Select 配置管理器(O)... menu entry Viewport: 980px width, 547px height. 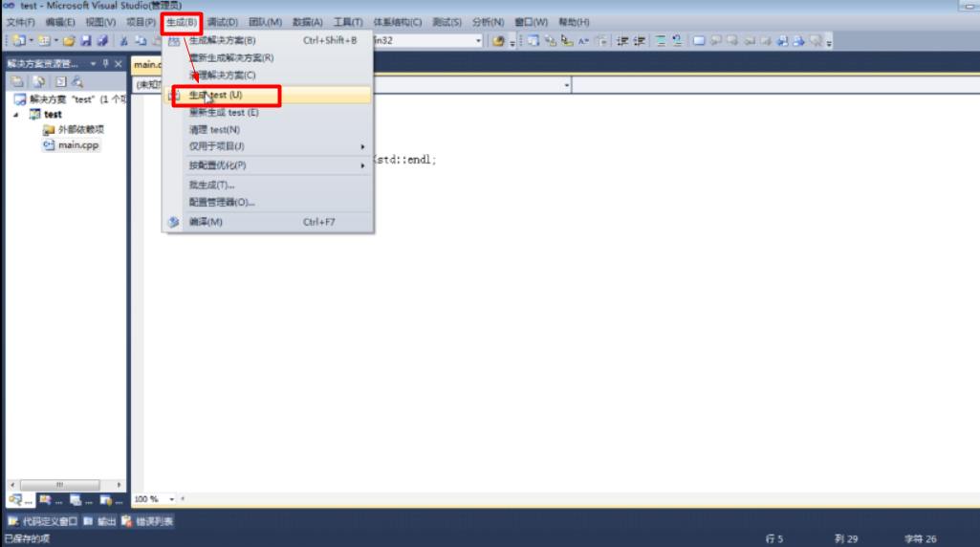point(269,203)
